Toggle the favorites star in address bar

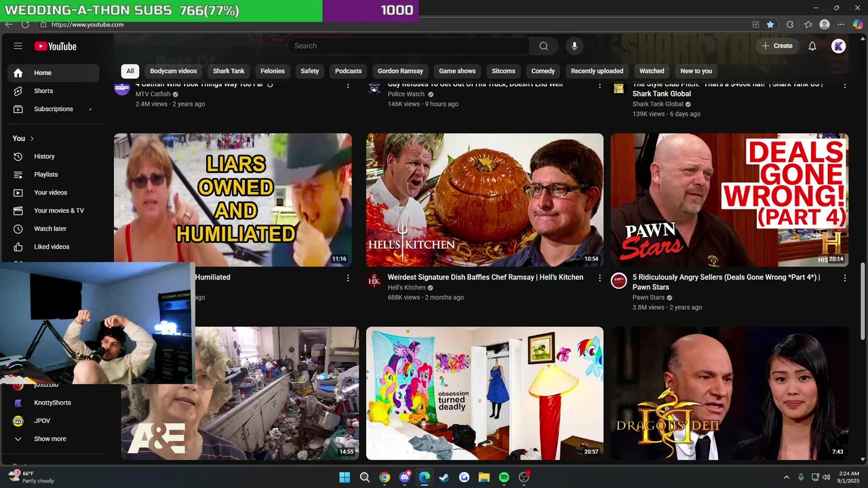click(770, 24)
